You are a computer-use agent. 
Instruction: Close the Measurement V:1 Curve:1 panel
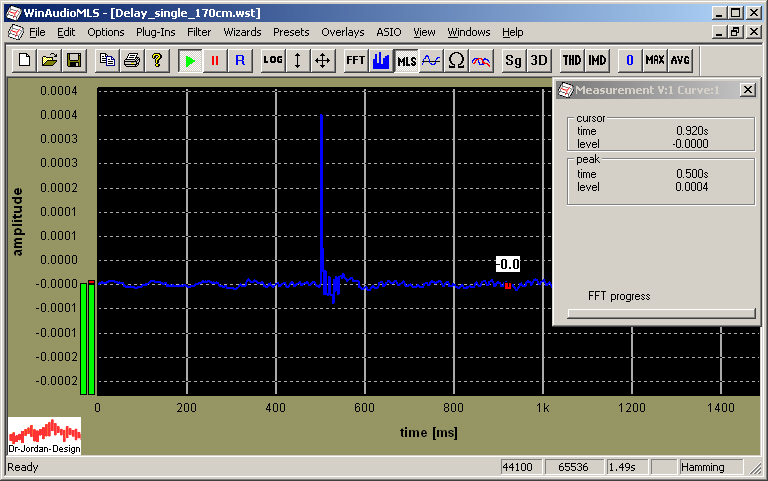pos(747,90)
